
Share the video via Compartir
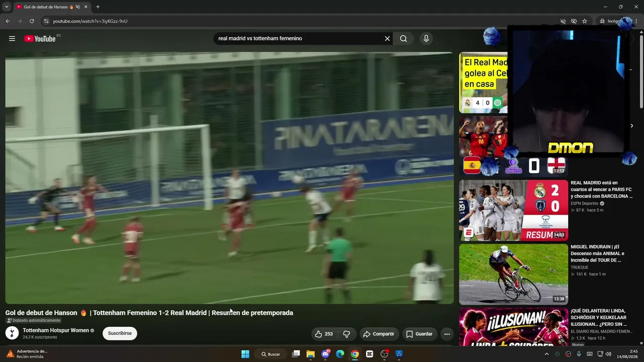pos(379,334)
